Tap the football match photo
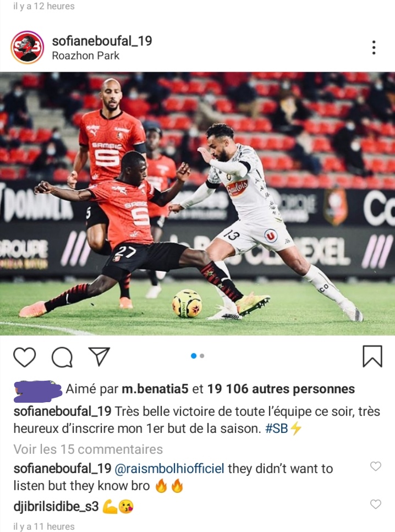The image size is (395, 532). (x=197, y=204)
